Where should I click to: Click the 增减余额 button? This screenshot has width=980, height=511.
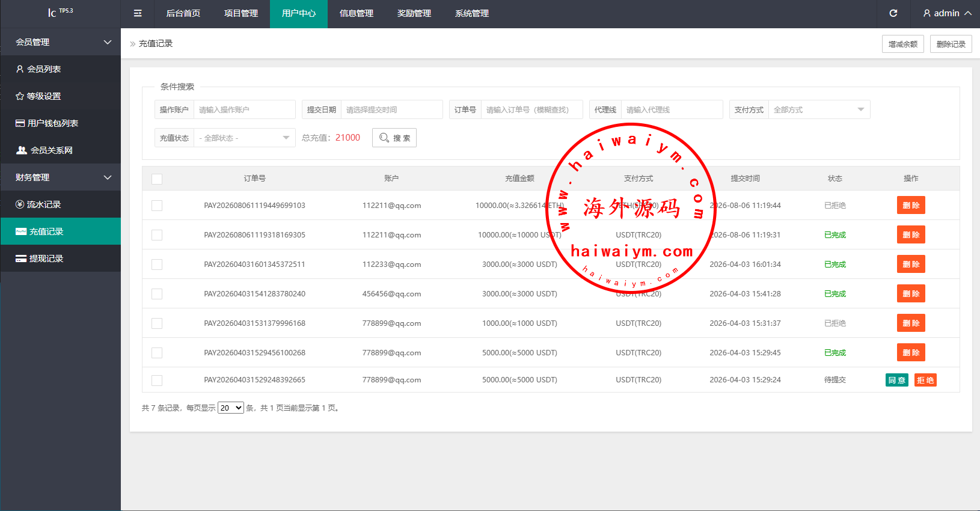click(x=903, y=44)
